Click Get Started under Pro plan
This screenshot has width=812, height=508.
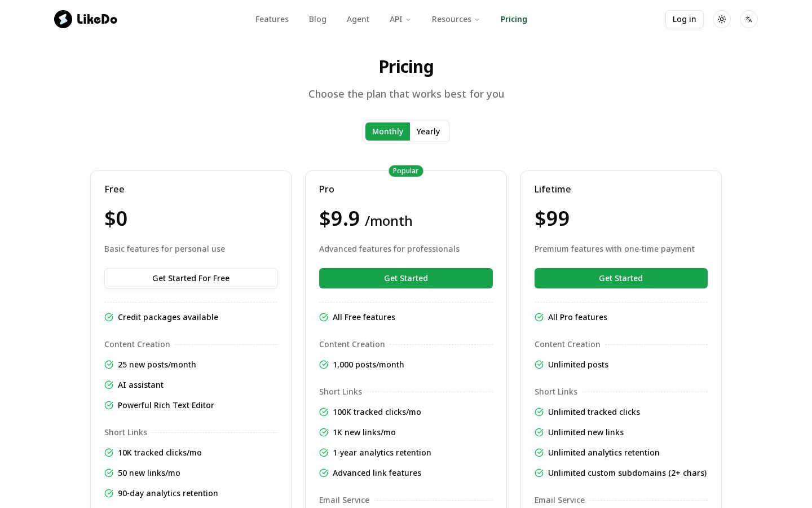406,278
